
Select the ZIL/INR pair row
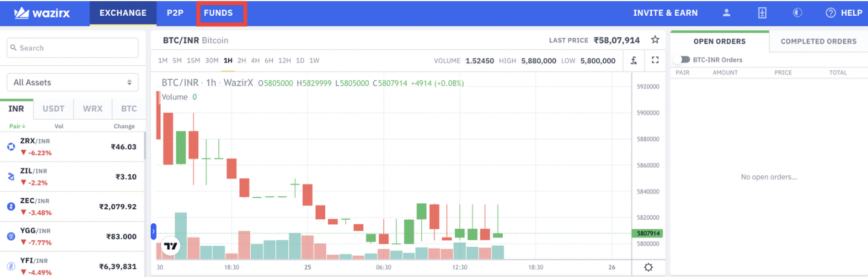72,177
